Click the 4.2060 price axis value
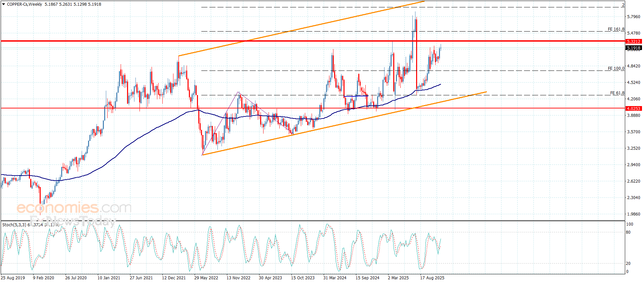644x282 pixels. tap(634, 99)
